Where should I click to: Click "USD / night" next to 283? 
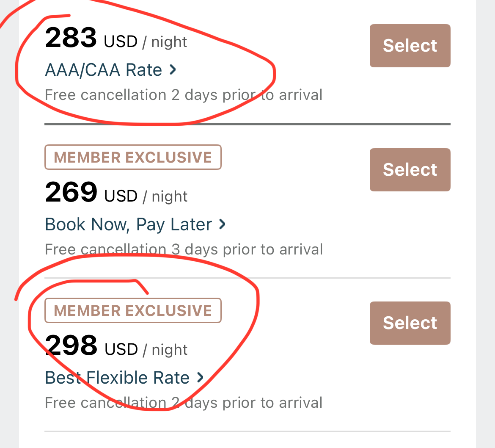[x=146, y=42]
